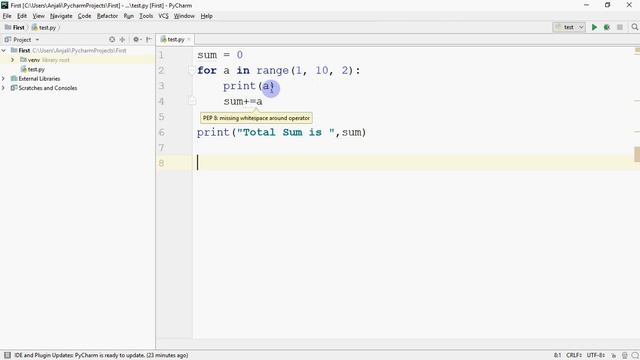Click on the 'sum = 0' code line
640x360 pixels.
pyautogui.click(x=220, y=55)
